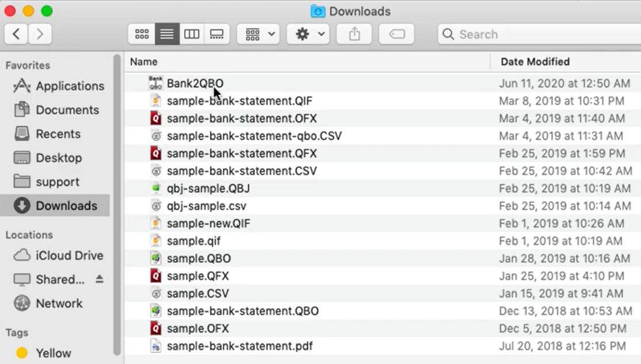Switch to gallery view
Screen dimensions: 641x364
217,34
